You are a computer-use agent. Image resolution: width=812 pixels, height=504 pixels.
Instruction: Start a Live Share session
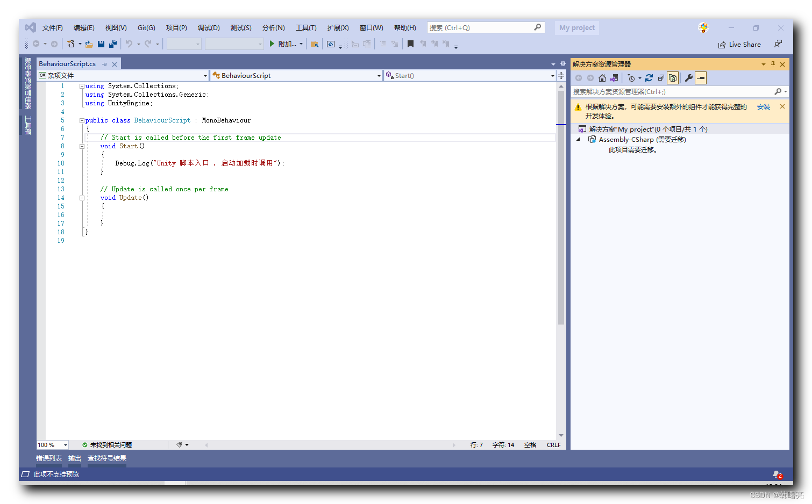tap(739, 44)
